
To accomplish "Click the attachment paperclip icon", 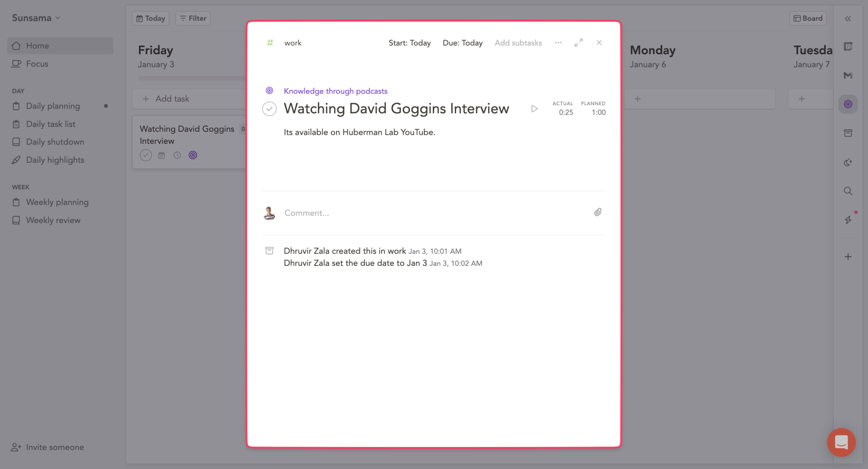I will pyautogui.click(x=598, y=212).
